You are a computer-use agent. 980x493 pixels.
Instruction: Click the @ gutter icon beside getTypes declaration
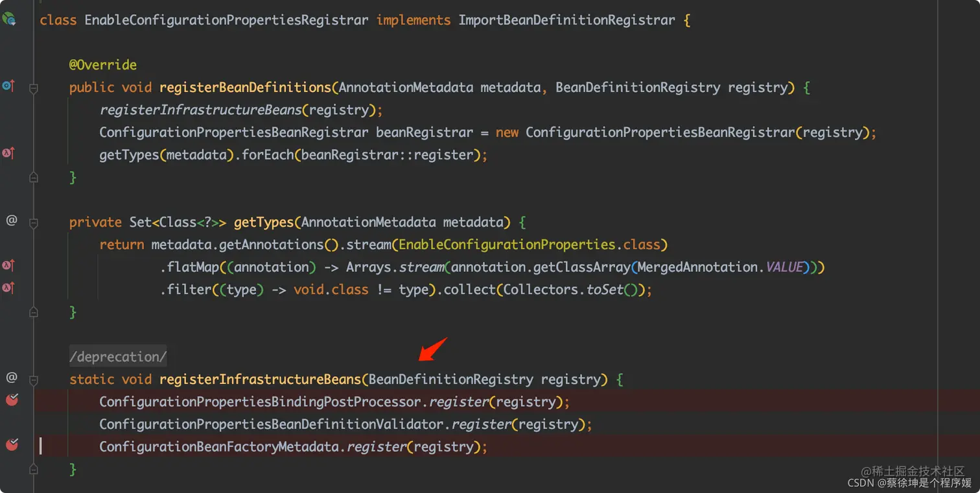point(11,221)
